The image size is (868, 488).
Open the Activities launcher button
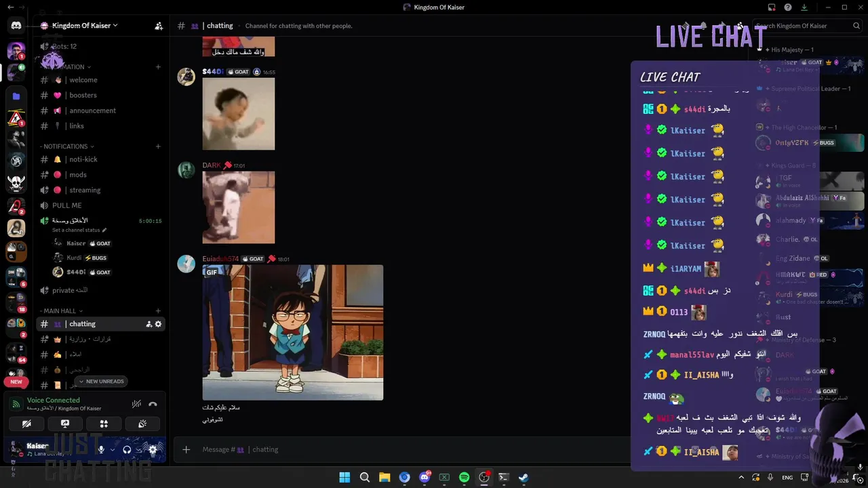[104, 424]
